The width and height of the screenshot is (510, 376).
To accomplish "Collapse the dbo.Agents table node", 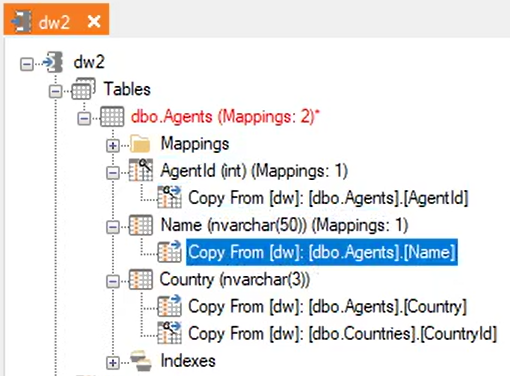I will pos(84,118).
